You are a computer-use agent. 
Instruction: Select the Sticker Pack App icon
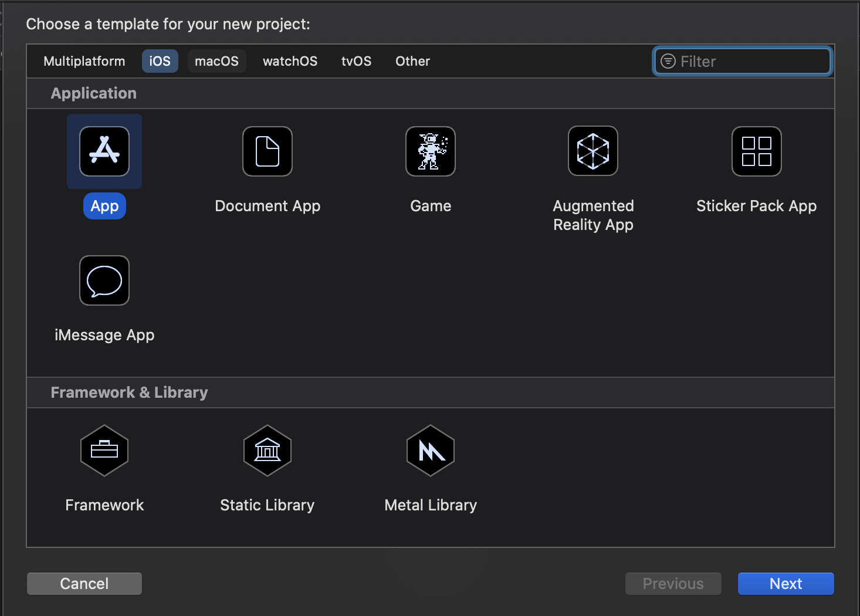coord(757,151)
